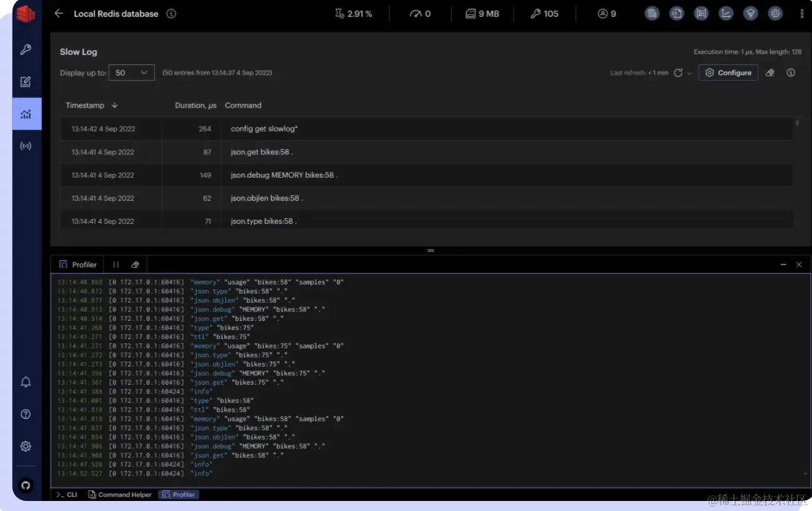Click the stacked-layers module icon in header
Image resolution: width=812 pixels, height=511 pixels.
coord(751,13)
